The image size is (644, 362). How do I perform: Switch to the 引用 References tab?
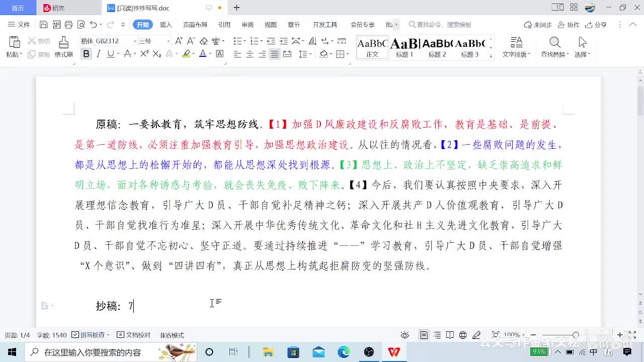pos(224,25)
